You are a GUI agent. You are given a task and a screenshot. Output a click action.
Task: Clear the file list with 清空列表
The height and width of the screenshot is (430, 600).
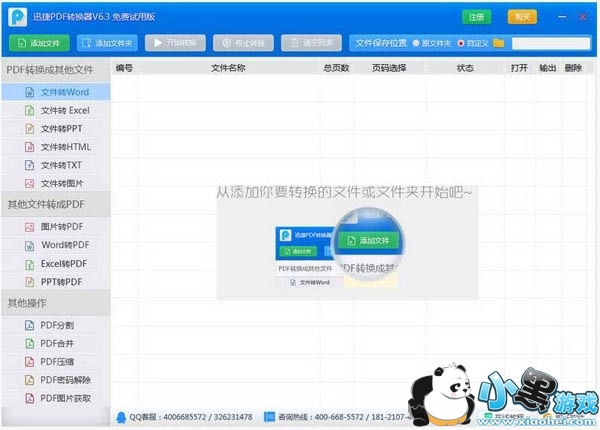coord(311,43)
